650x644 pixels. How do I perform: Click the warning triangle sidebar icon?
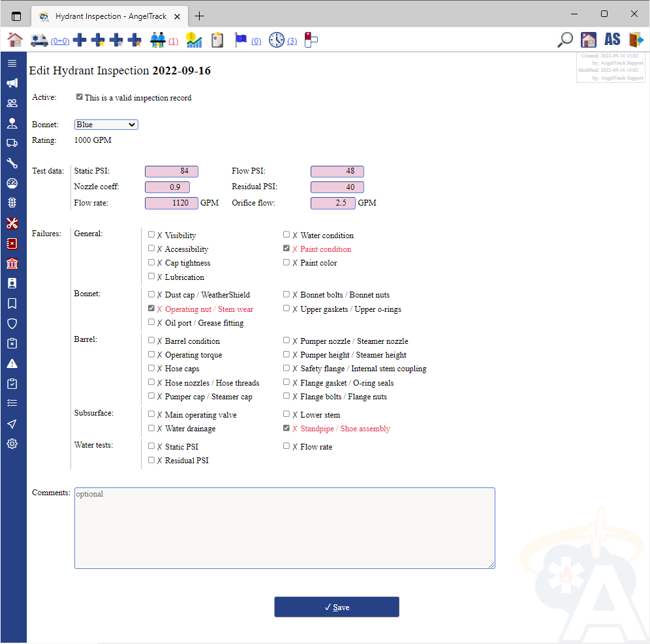click(x=12, y=363)
